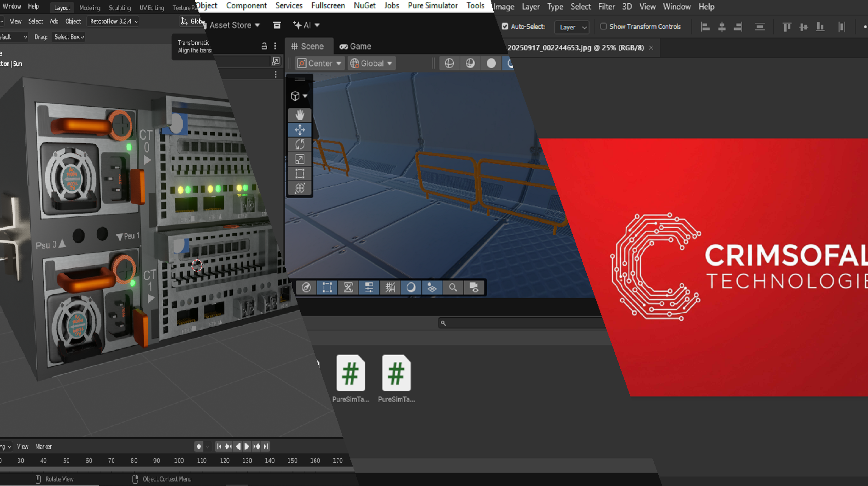The image size is (868, 486).
Task: Click frame 100 on the Blender timeline ruler
Action: click(x=179, y=461)
